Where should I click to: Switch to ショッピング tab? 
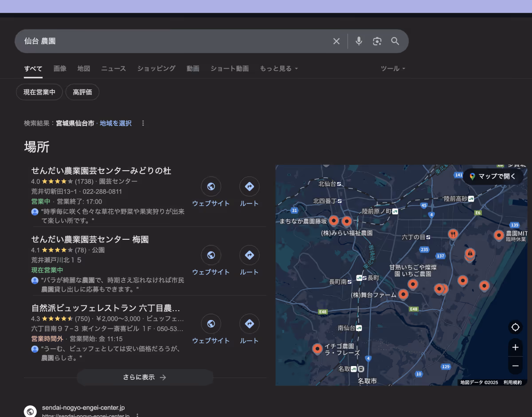tap(156, 69)
